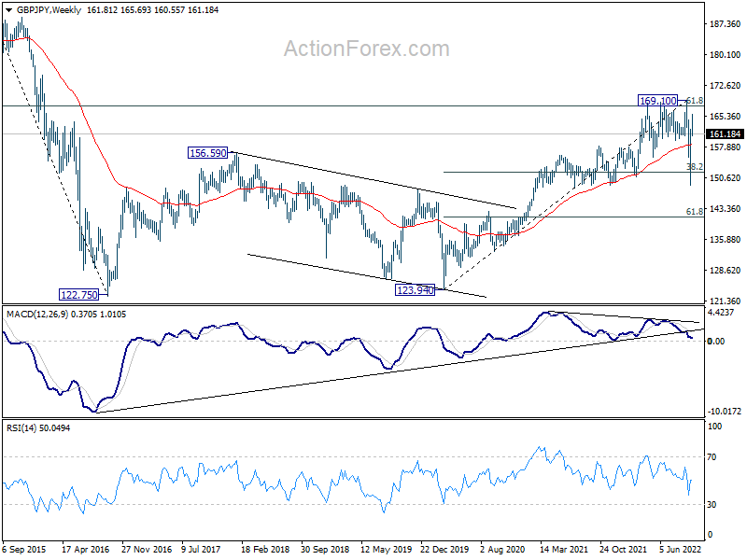Click the 187.360 price axis value
This screenshot has width=747, height=560.
tap(726, 24)
